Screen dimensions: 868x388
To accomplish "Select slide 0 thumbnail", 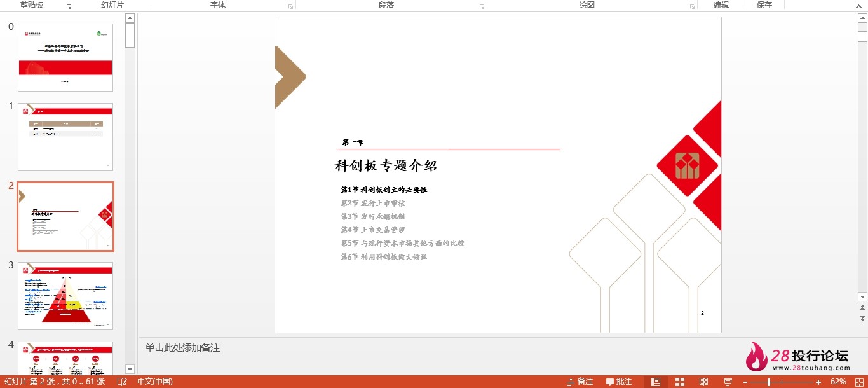I will [65, 57].
